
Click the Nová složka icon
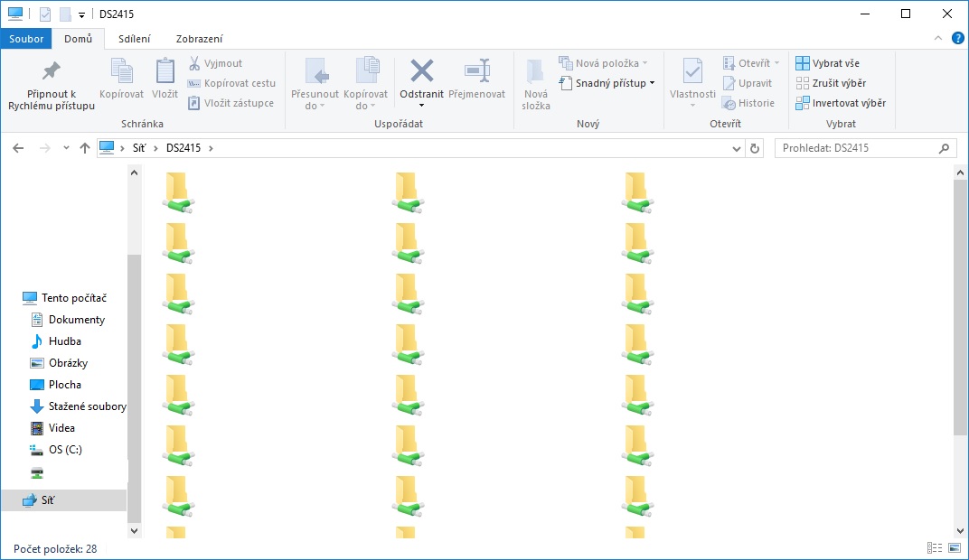click(535, 71)
